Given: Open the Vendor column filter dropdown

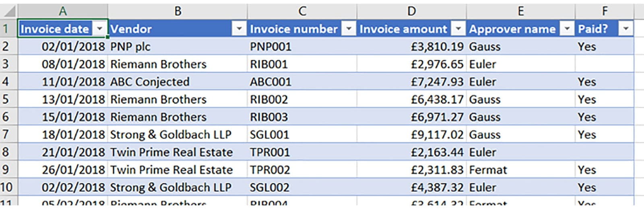Looking at the screenshot, I should 239,29.
